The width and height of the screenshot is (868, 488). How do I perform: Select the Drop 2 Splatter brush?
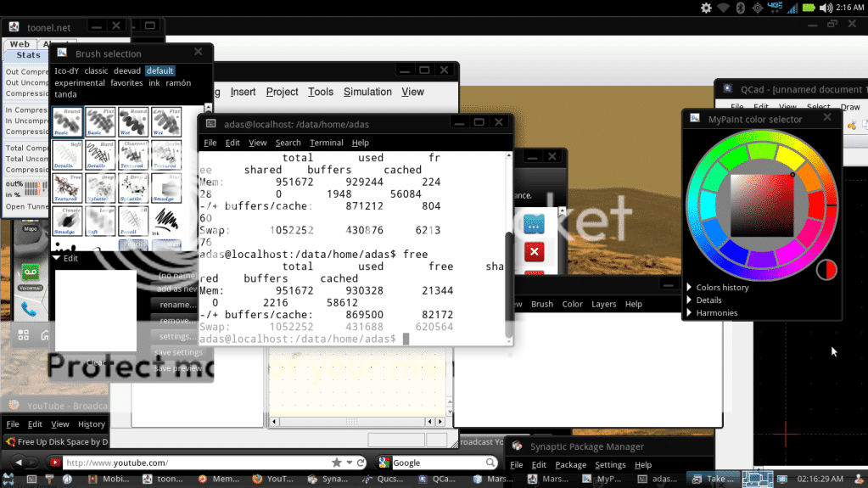click(133, 188)
